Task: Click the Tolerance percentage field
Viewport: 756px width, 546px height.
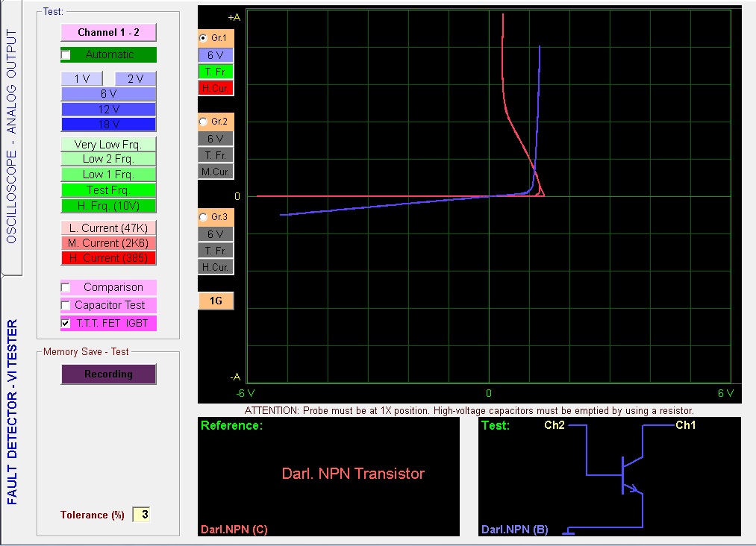Action: [141, 515]
